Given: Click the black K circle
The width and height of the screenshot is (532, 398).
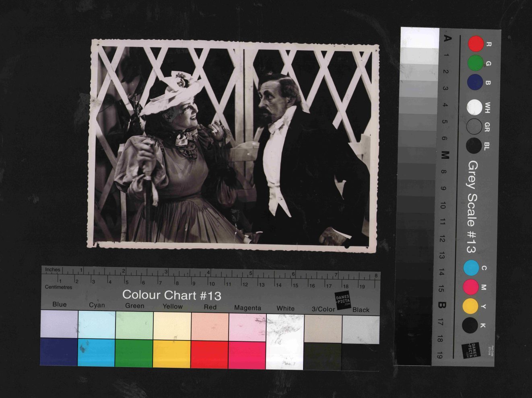Looking at the screenshot, I should [470, 325].
